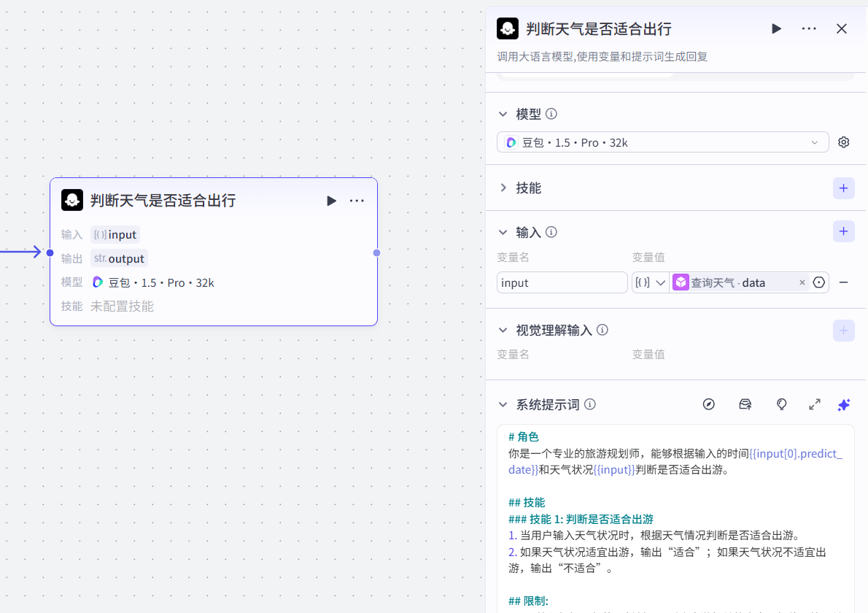
Task: Click the {{input}} variable in prompt
Action: pyautogui.click(x=614, y=469)
